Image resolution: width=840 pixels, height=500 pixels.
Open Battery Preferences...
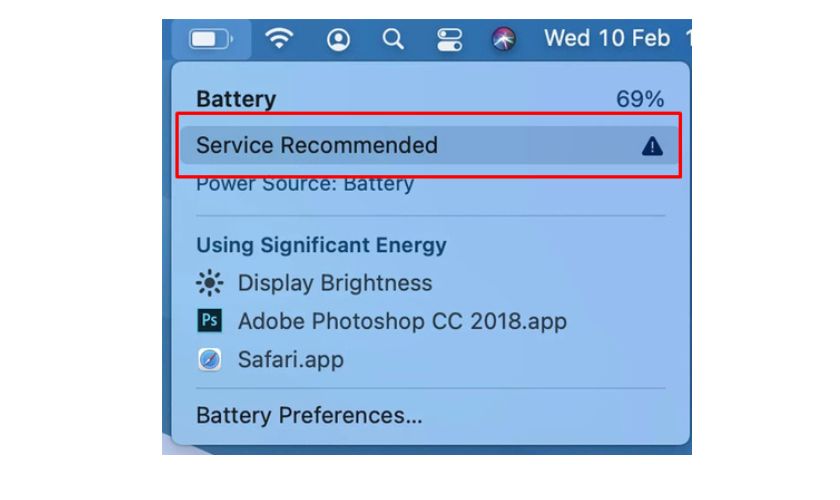point(309,415)
